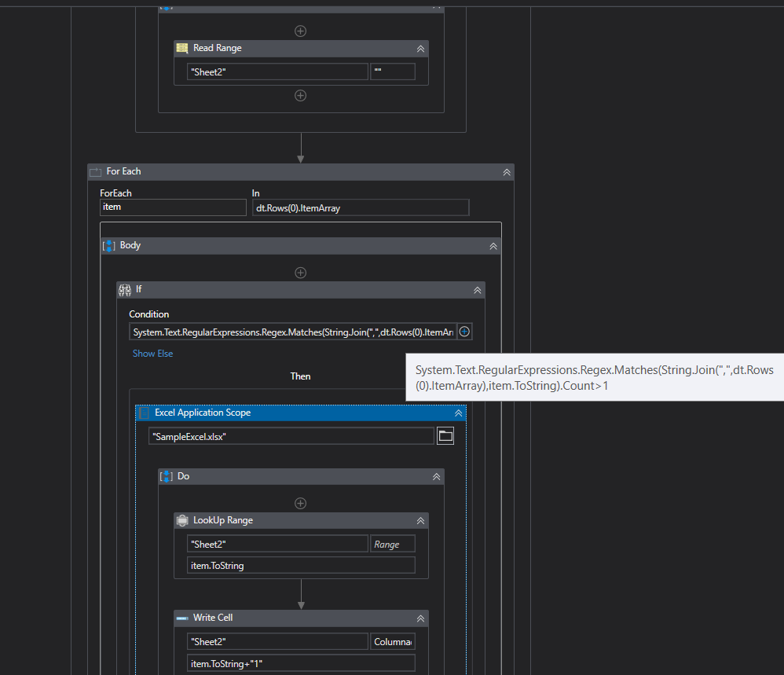Click the LookUp Range activity icon

tap(181, 520)
